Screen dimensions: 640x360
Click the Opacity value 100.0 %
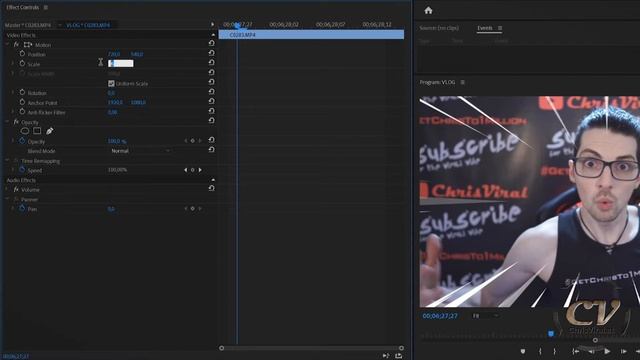point(117,141)
